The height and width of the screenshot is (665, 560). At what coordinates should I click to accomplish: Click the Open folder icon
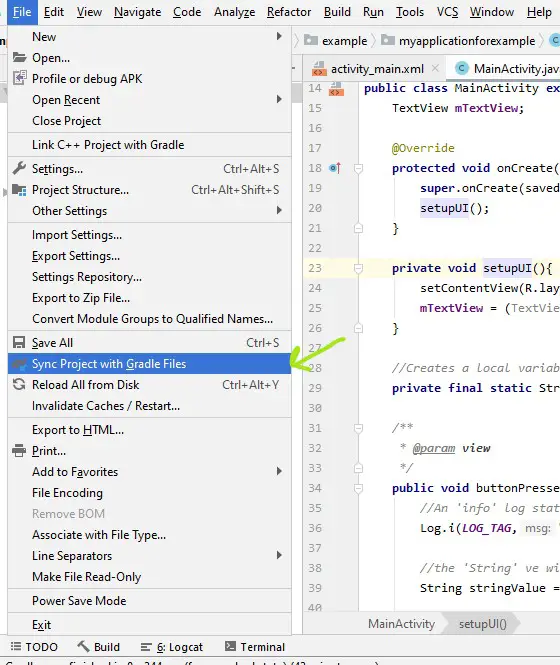[20, 57]
